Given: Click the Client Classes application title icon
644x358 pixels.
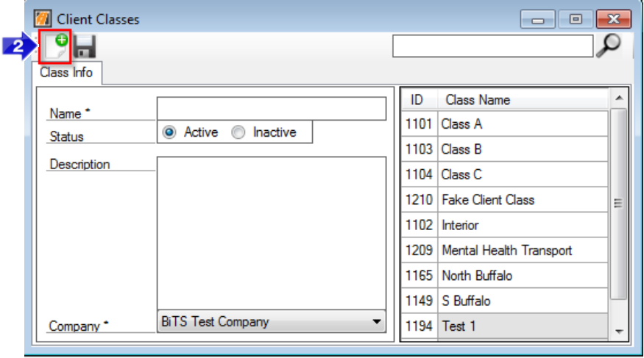Looking at the screenshot, I should tap(42, 19).
